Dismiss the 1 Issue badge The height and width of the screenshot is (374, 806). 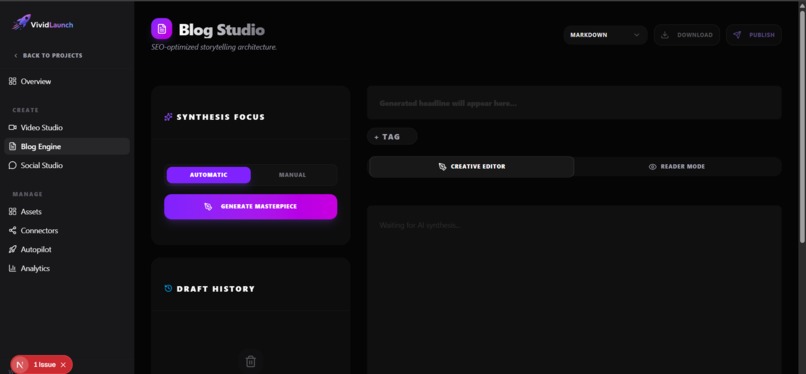pyautogui.click(x=63, y=365)
